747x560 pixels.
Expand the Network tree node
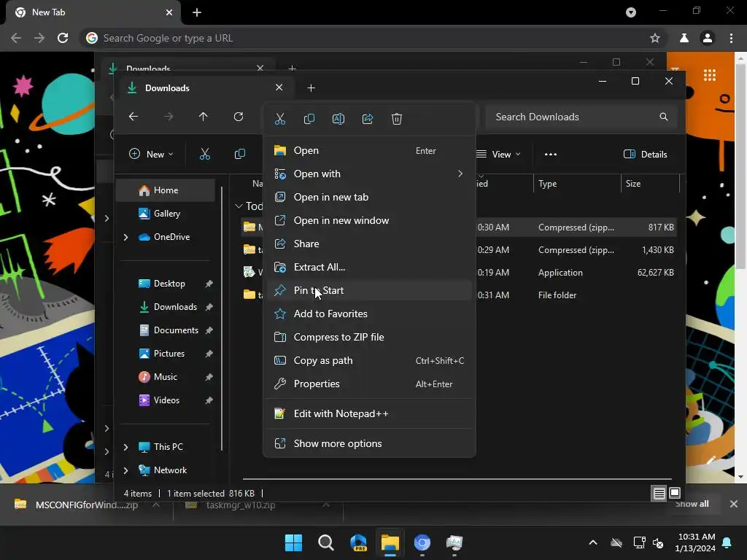pyautogui.click(x=125, y=470)
